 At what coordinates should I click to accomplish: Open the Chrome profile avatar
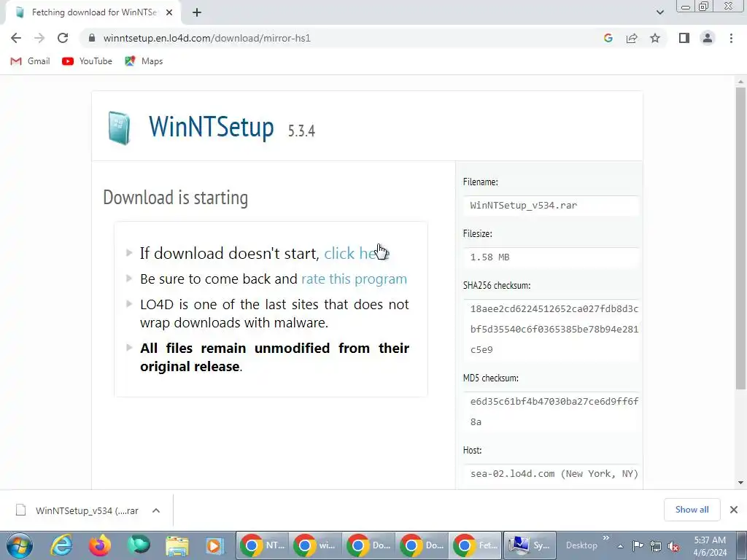pyautogui.click(x=708, y=38)
